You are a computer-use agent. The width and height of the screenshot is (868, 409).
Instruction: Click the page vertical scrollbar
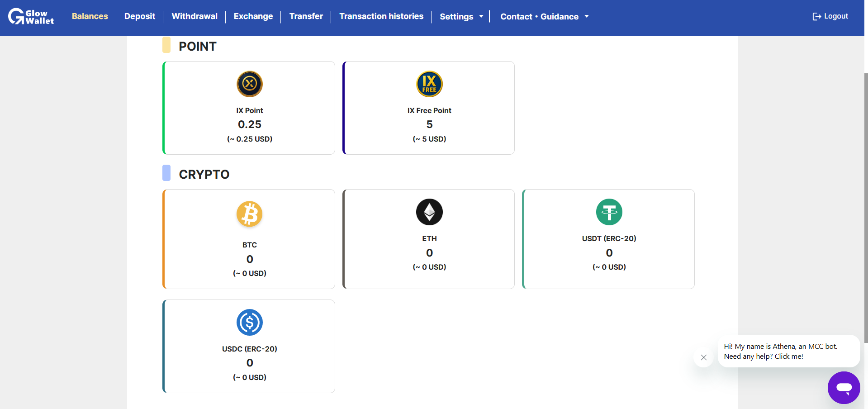866,208
